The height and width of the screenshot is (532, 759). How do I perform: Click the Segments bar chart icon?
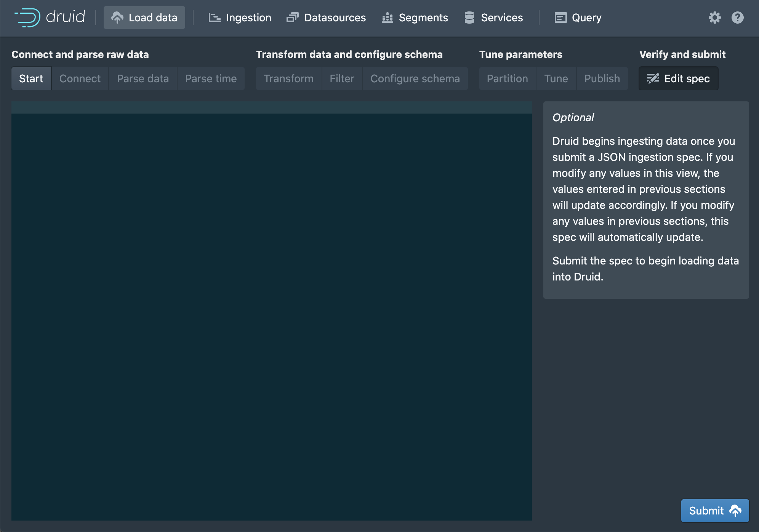[x=387, y=18]
